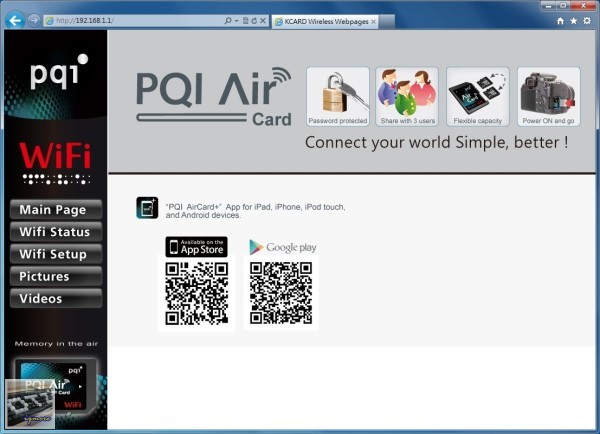Open Wifi Setup from the sidebar
Image resolution: width=600 pixels, height=434 pixels.
coord(56,254)
